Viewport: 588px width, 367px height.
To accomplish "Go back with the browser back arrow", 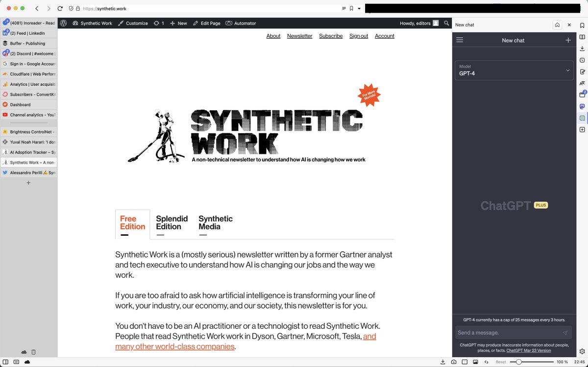I will pyautogui.click(x=37, y=8).
